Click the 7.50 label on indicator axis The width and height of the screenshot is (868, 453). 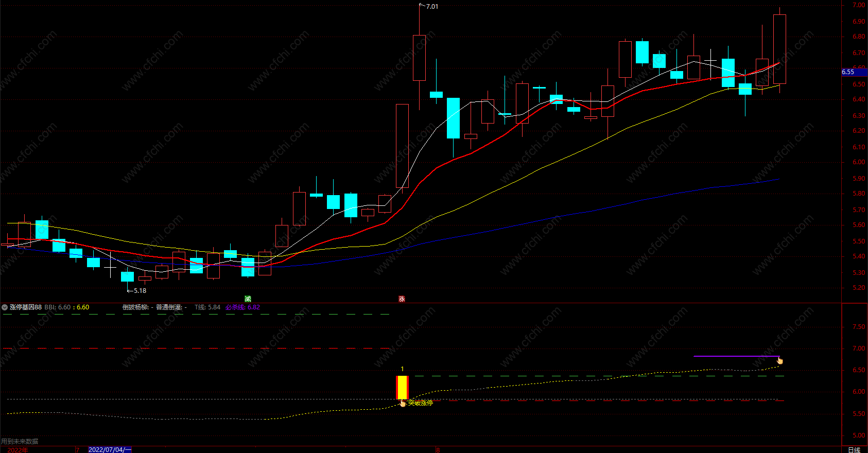coord(858,327)
